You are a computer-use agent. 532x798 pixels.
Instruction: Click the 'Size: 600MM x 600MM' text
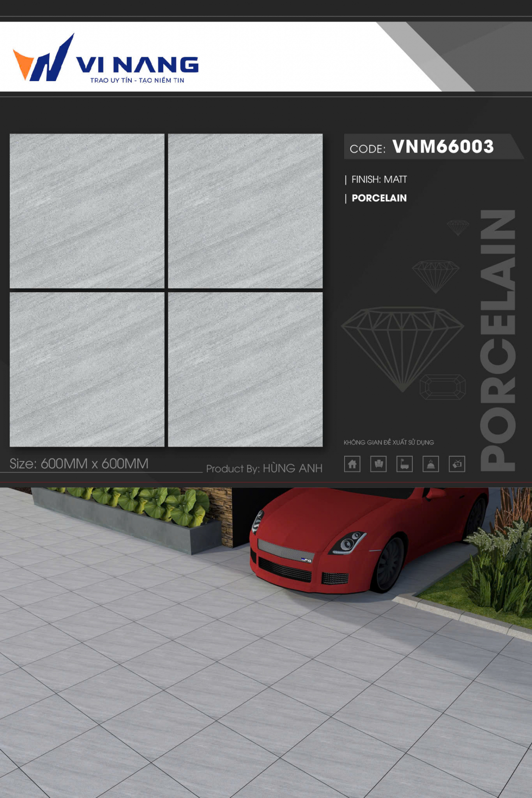79,463
